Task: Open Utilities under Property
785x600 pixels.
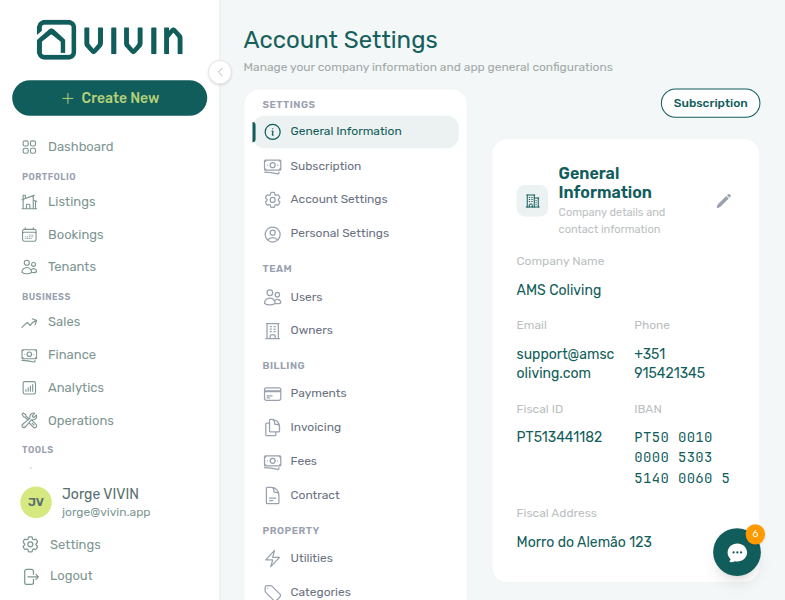Action: (311, 558)
